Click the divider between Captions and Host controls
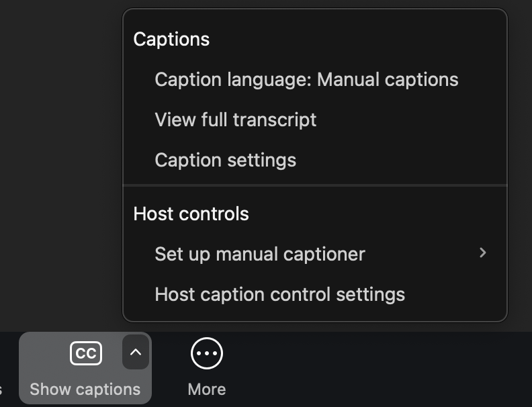 pyautogui.click(x=315, y=185)
